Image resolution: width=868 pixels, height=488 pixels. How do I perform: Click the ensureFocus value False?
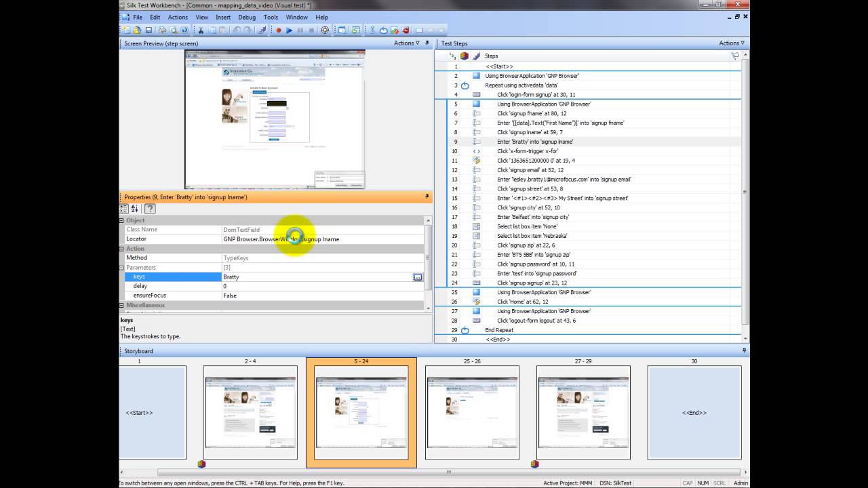point(323,296)
